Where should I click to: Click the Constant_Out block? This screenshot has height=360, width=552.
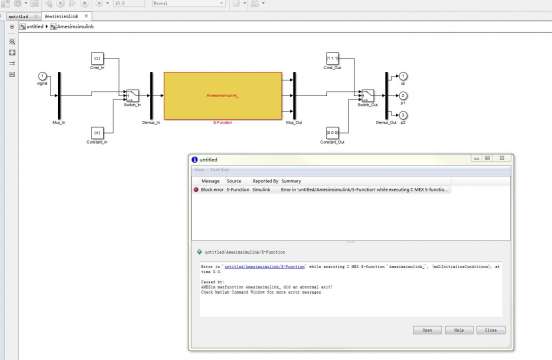pos(333,133)
